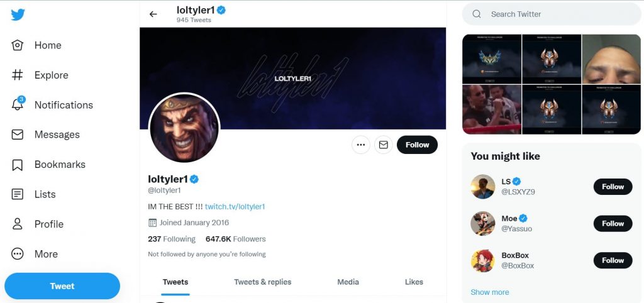Viewport: 644px width, 303px height.
Task: Open Lists icon in sidebar
Action: 18,194
